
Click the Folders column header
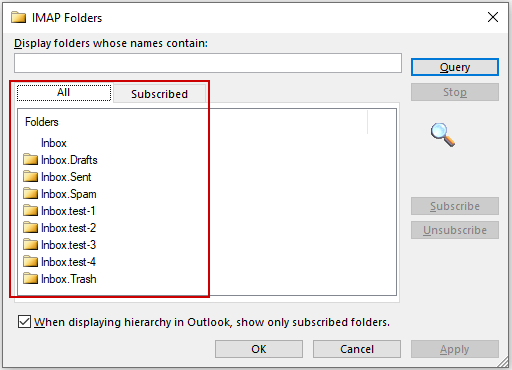click(x=193, y=122)
